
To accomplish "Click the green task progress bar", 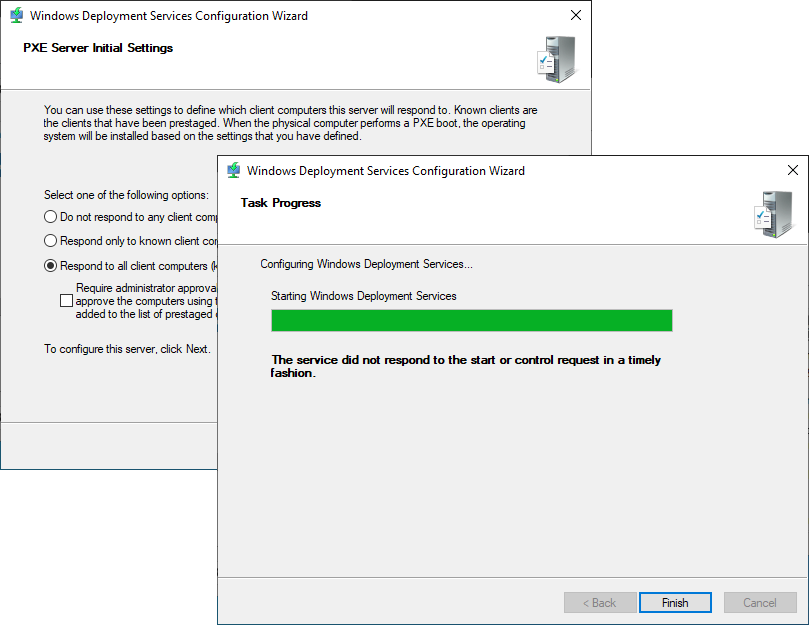I will click(472, 320).
